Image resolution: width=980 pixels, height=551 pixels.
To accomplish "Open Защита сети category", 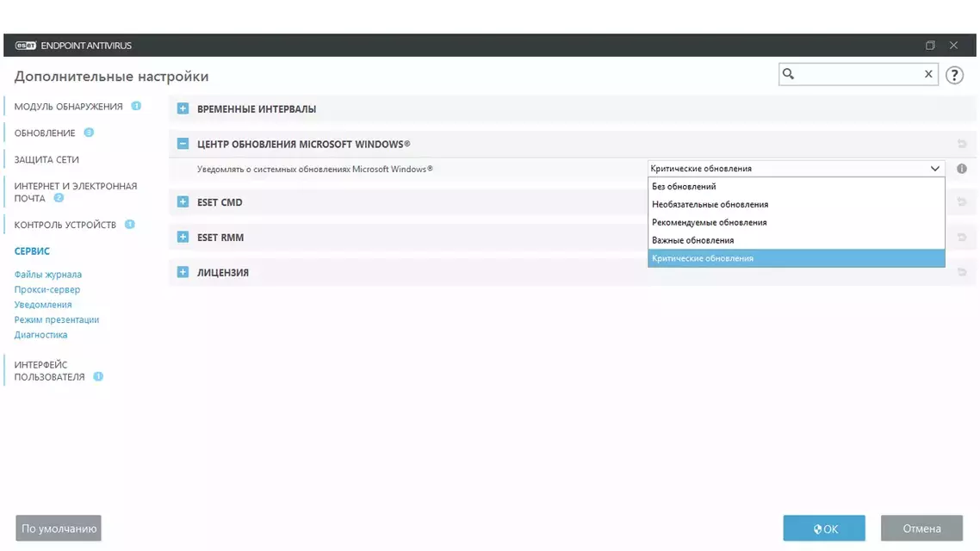I will [x=47, y=159].
